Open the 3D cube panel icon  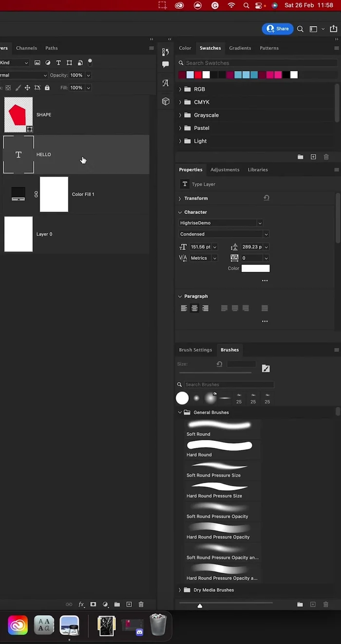(166, 101)
